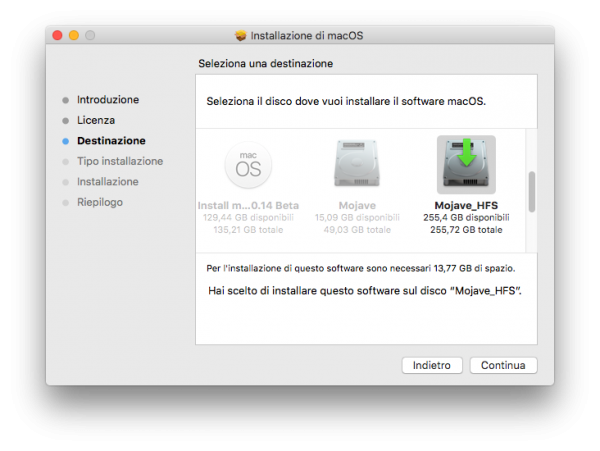The image size is (600, 451).
Task: Select the Riepilogo step in sidebar
Action: tap(100, 202)
